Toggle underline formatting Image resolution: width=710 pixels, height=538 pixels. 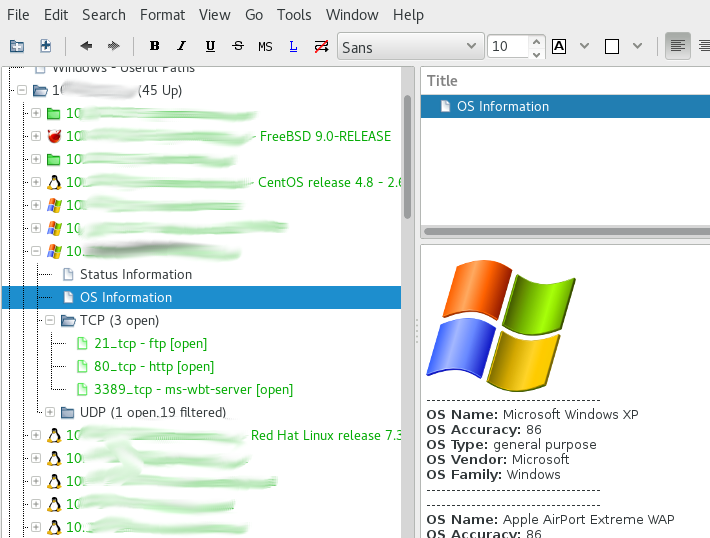(210, 46)
